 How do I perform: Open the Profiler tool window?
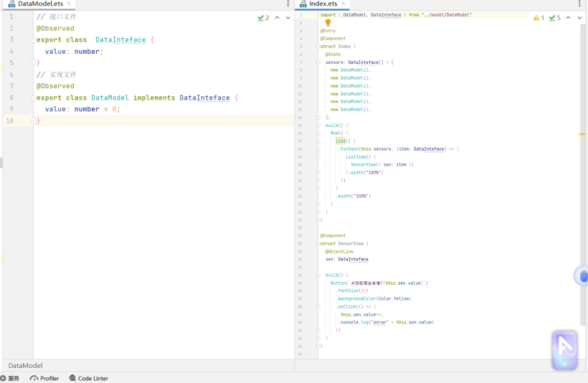click(x=45, y=378)
